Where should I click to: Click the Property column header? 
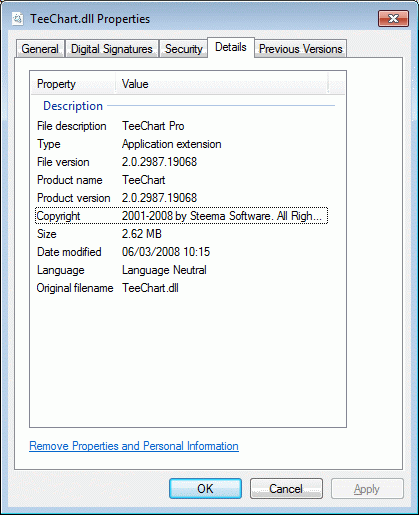pos(73,84)
